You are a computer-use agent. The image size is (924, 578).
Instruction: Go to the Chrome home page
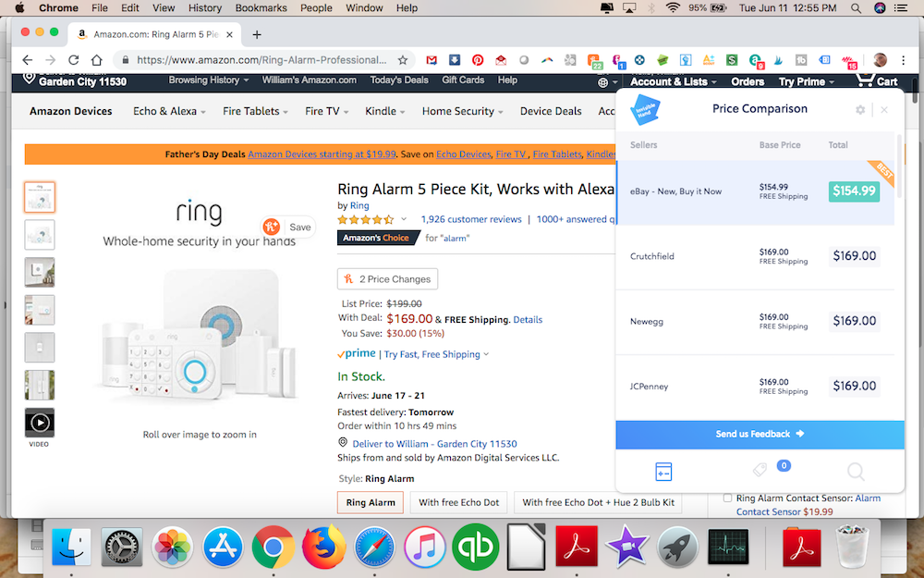(97, 59)
